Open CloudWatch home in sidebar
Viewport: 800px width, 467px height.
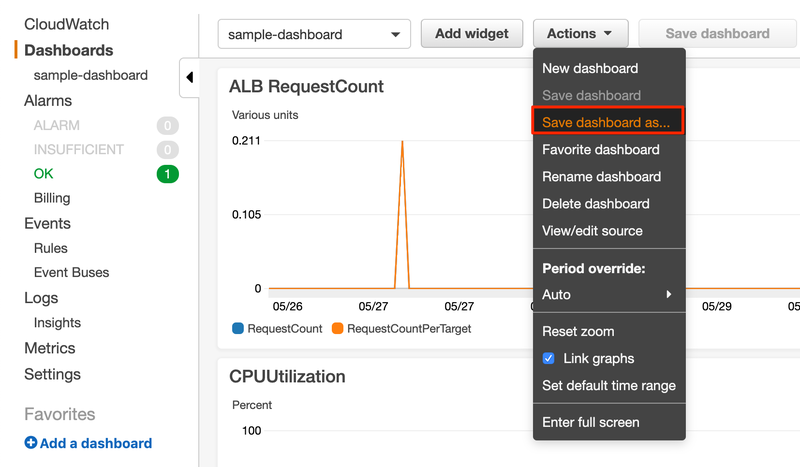click(66, 24)
